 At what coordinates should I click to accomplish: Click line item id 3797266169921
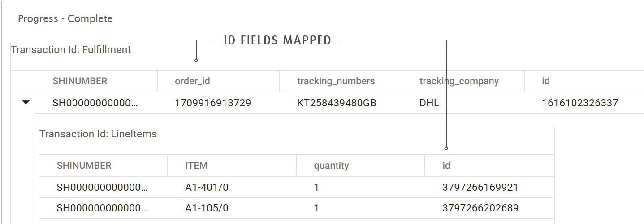pos(480,187)
